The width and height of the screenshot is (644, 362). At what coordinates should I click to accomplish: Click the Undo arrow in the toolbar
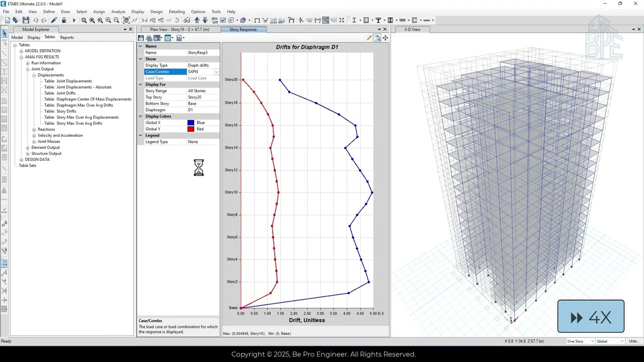coord(36,20)
